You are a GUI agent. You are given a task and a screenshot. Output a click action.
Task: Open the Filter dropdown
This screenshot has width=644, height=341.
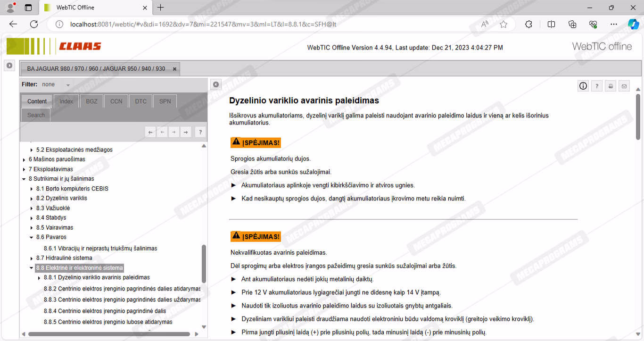[68, 85]
